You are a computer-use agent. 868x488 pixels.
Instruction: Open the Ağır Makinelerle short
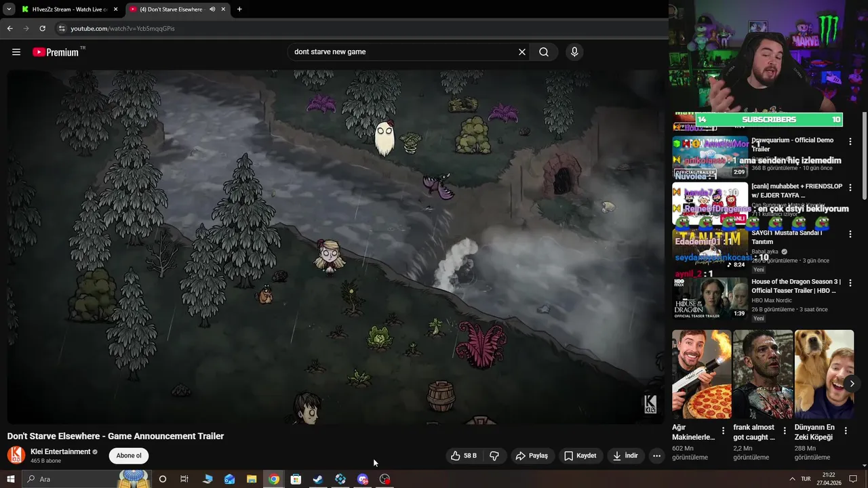pos(702,374)
